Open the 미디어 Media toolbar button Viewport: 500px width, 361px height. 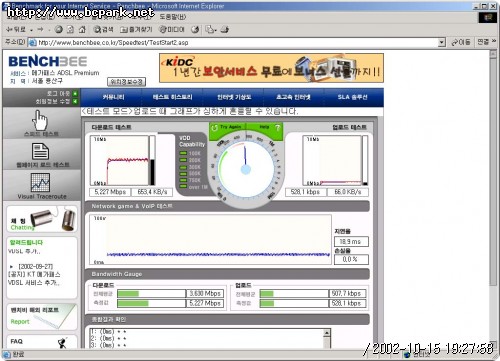click(x=171, y=30)
